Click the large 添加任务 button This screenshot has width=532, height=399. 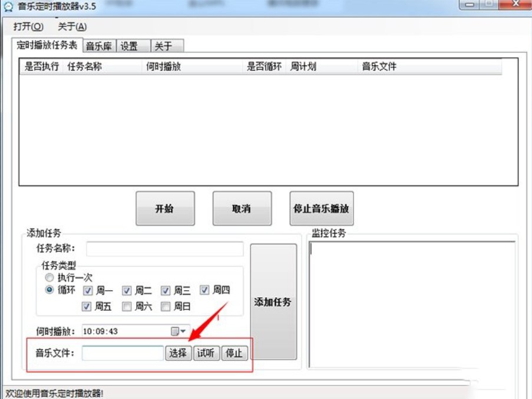(273, 302)
